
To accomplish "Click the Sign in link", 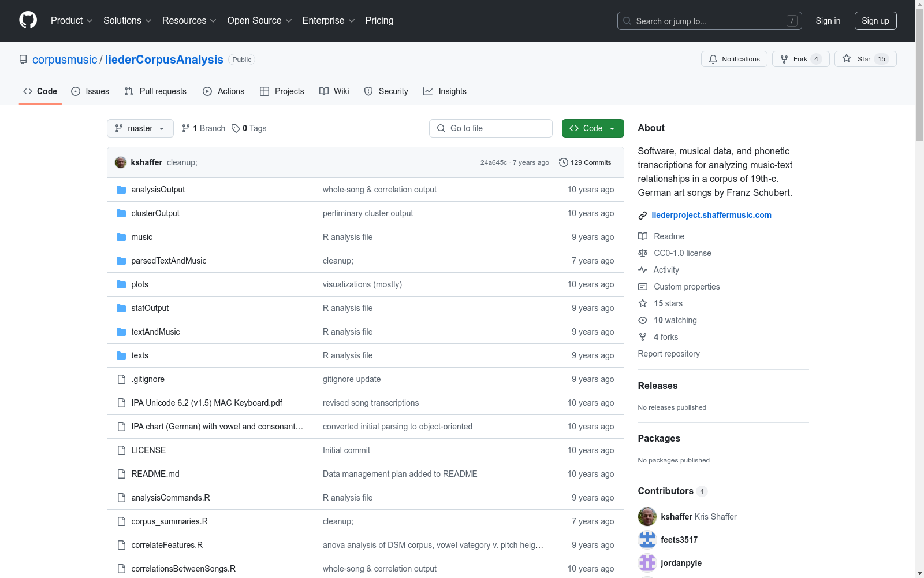I will (x=828, y=21).
